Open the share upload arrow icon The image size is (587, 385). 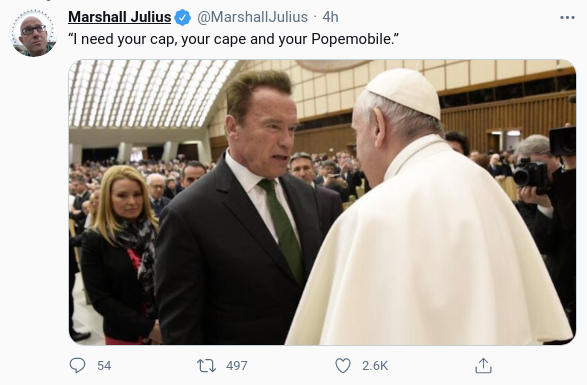tap(483, 366)
